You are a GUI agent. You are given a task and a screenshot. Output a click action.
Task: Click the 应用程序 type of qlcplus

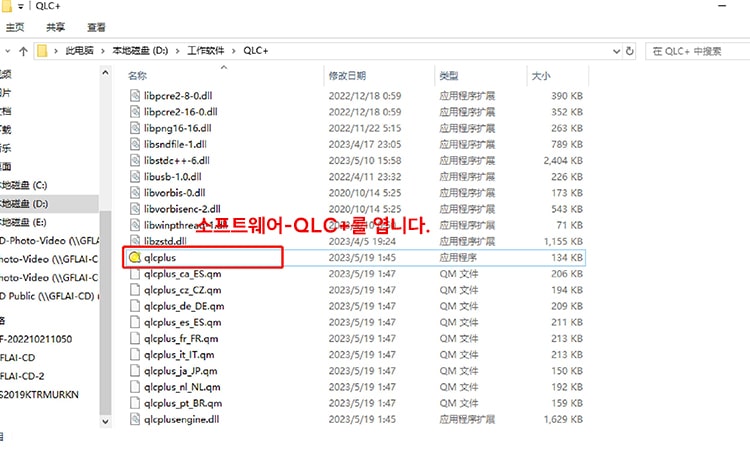coord(458,257)
